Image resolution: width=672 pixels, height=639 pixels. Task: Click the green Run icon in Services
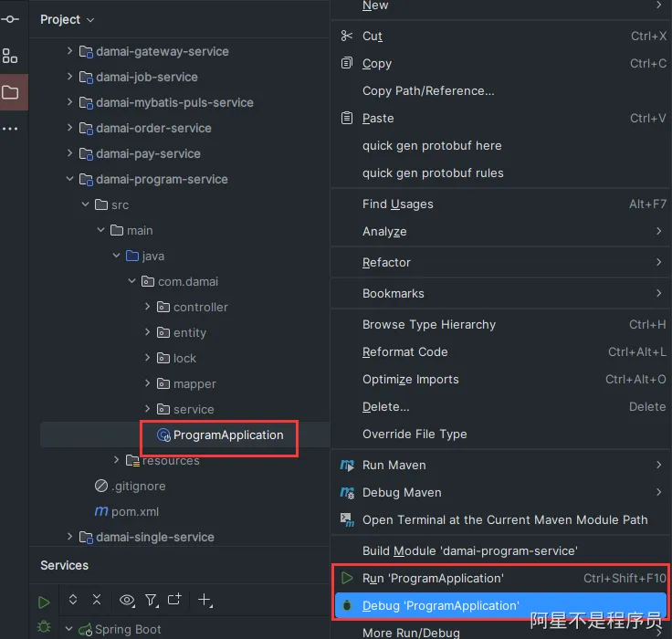(x=44, y=602)
